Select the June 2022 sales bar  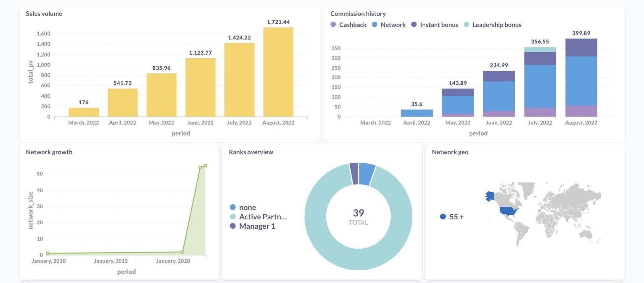click(x=200, y=87)
